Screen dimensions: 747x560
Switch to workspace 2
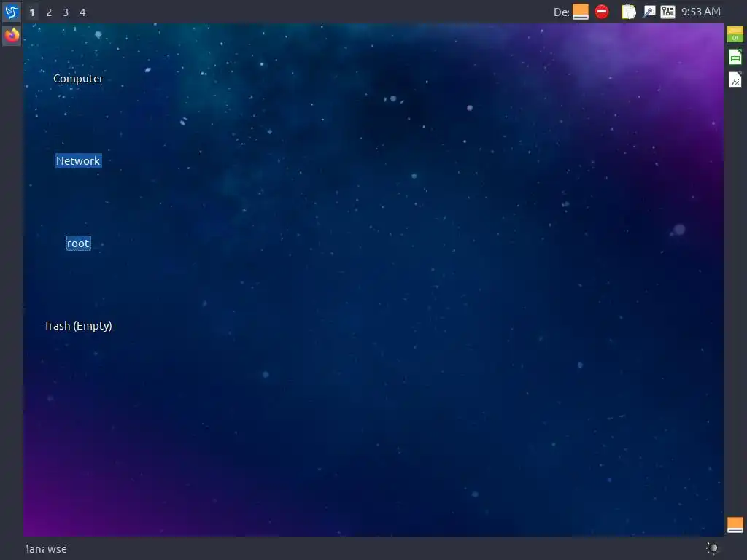tap(49, 12)
